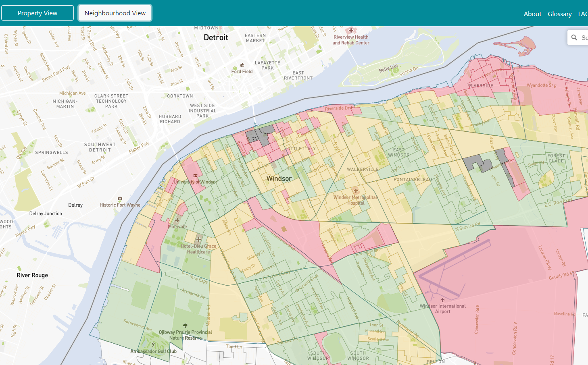Select the grey neighbourhood near Little Italy
The height and width of the screenshot is (365, 588).
point(260,135)
